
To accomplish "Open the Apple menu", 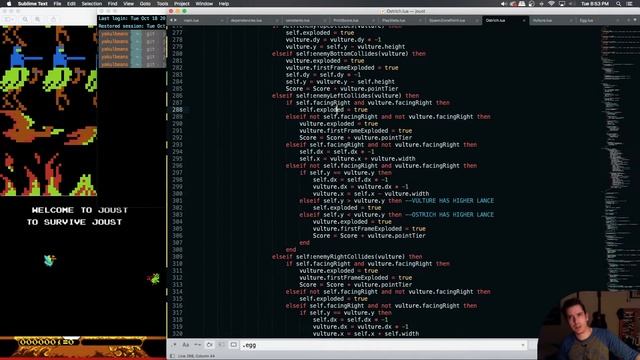I will 9,4.
